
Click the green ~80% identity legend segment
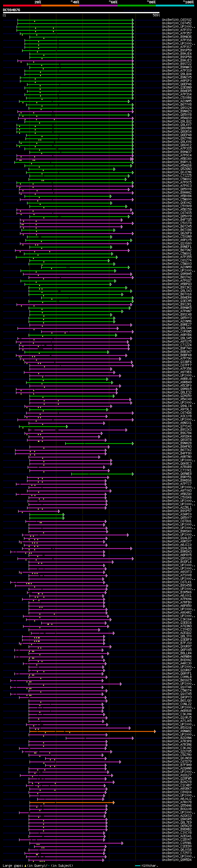tap(137, 6)
